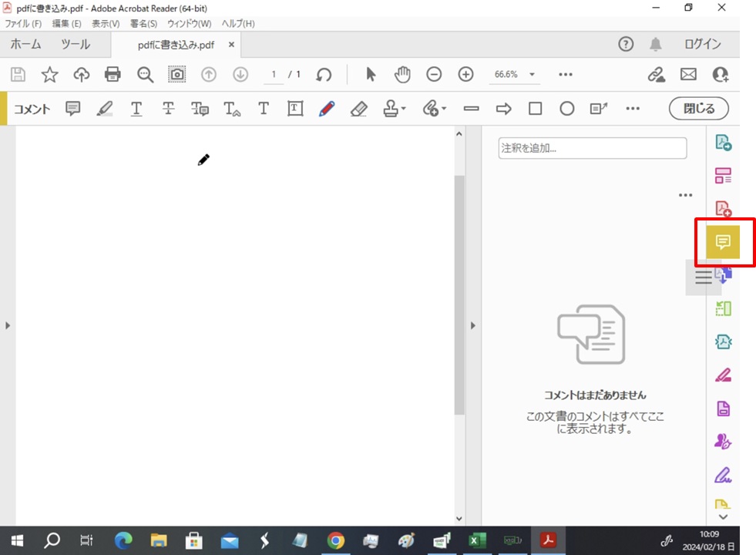Open the ヘルプ menu
The image size is (756, 555).
tap(238, 24)
